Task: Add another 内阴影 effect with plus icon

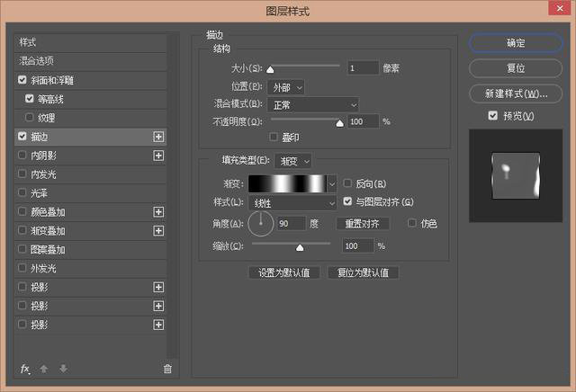Action: click(158, 156)
